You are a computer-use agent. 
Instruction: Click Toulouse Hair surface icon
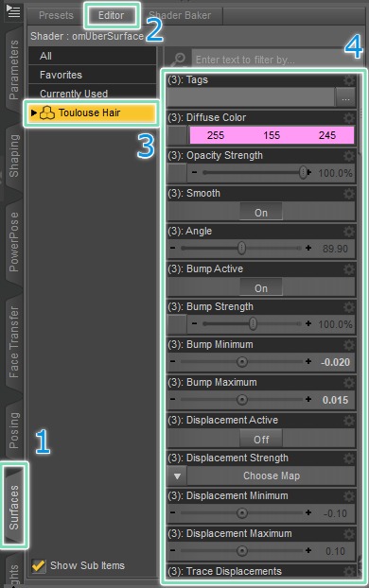coord(47,112)
